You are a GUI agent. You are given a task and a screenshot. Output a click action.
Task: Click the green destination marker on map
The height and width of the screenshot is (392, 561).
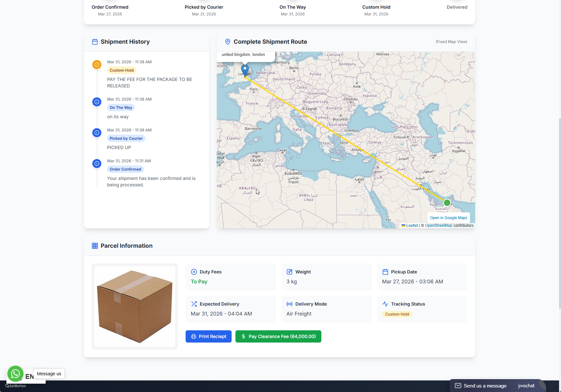click(x=447, y=203)
